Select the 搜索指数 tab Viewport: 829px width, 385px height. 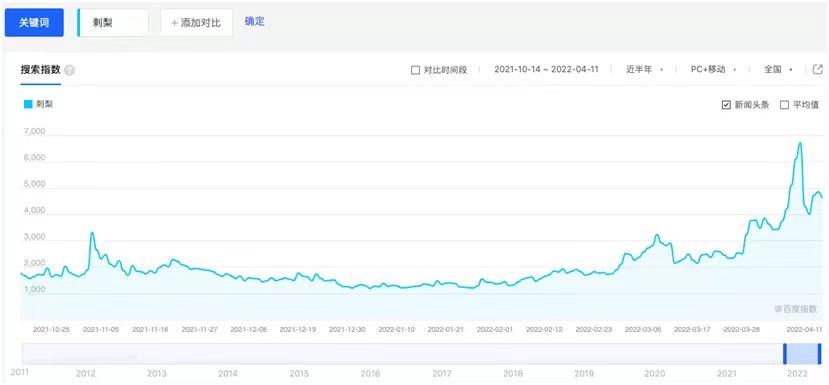[41, 70]
